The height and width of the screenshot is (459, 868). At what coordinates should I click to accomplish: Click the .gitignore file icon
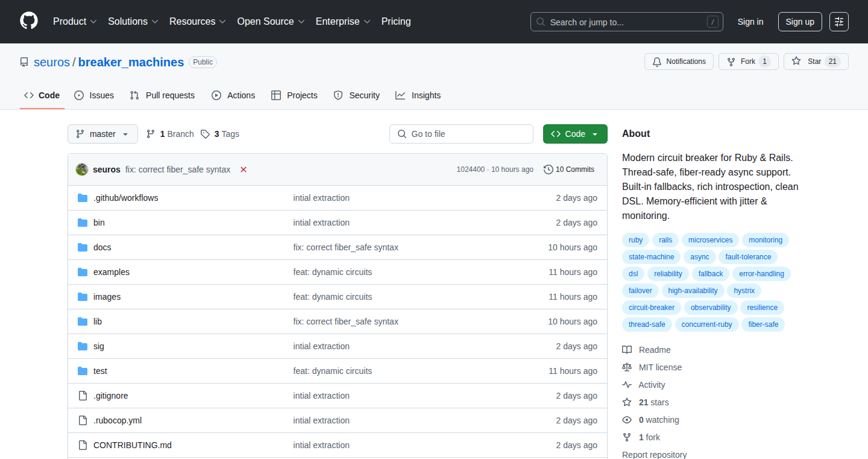83,396
